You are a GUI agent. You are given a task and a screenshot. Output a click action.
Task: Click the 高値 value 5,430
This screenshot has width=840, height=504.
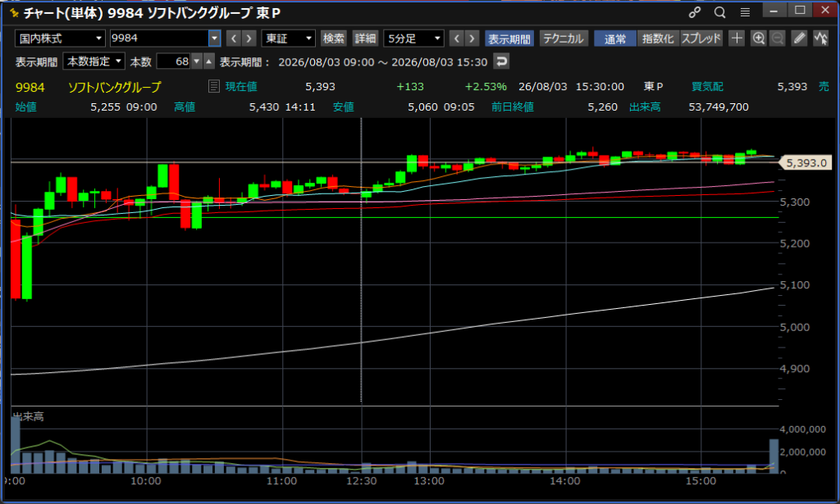pos(263,107)
